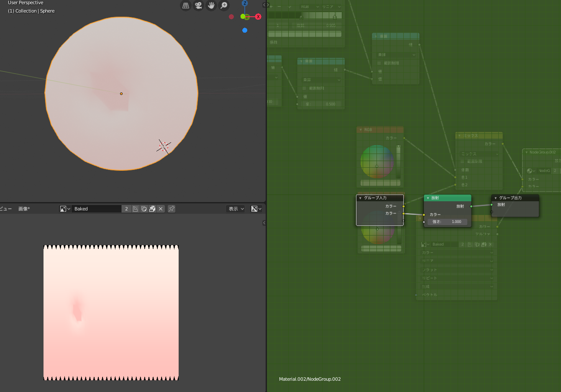Image resolution: width=561 pixels, height=392 pixels.
Task: Toggle fake user icon for Baked image
Action: [136, 209]
